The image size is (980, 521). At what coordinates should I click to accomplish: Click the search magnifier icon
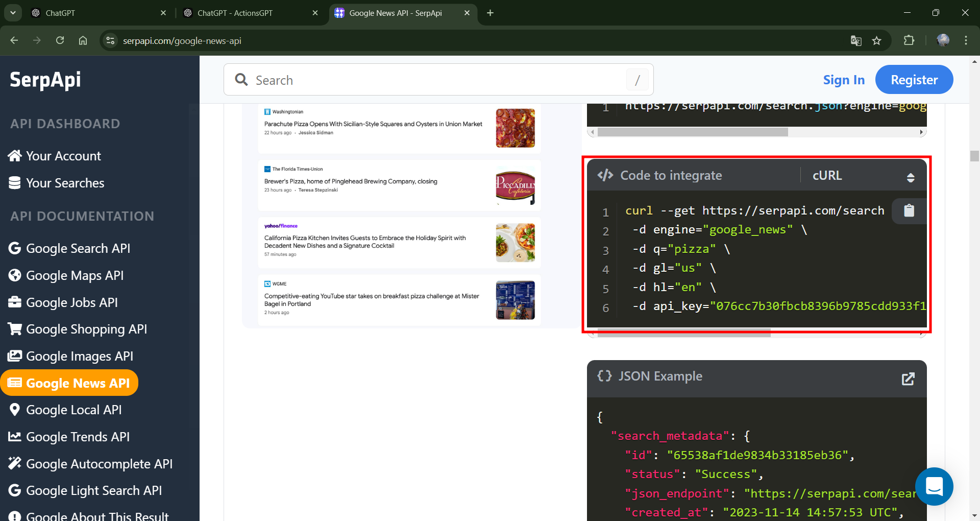click(241, 80)
